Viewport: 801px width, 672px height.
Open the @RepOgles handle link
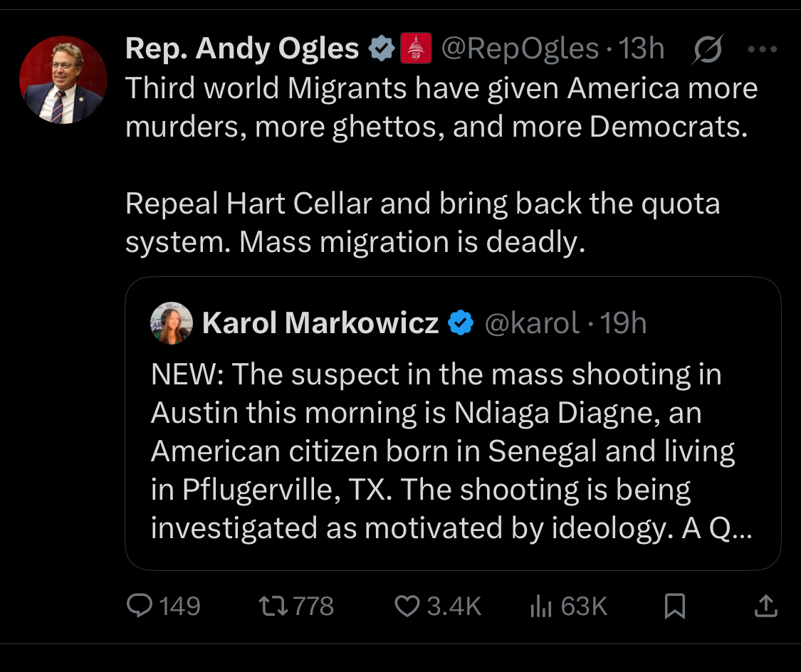[x=520, y=49]
